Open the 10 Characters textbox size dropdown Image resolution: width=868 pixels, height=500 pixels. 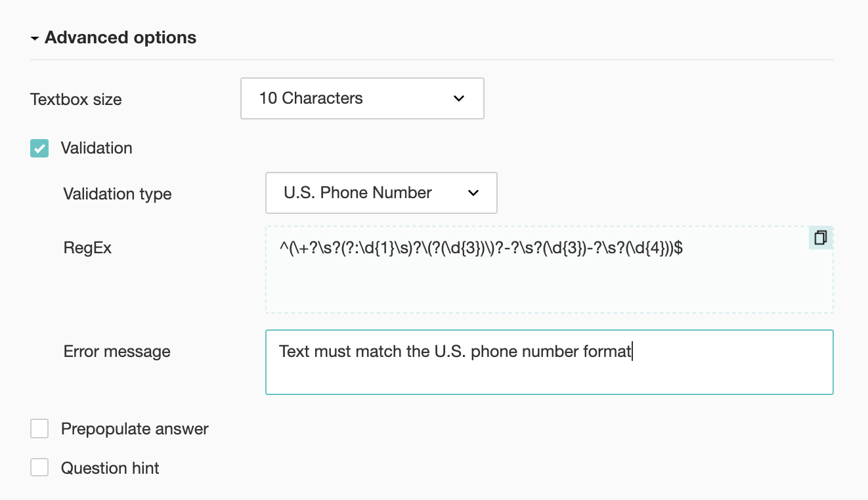pos(362,98)
